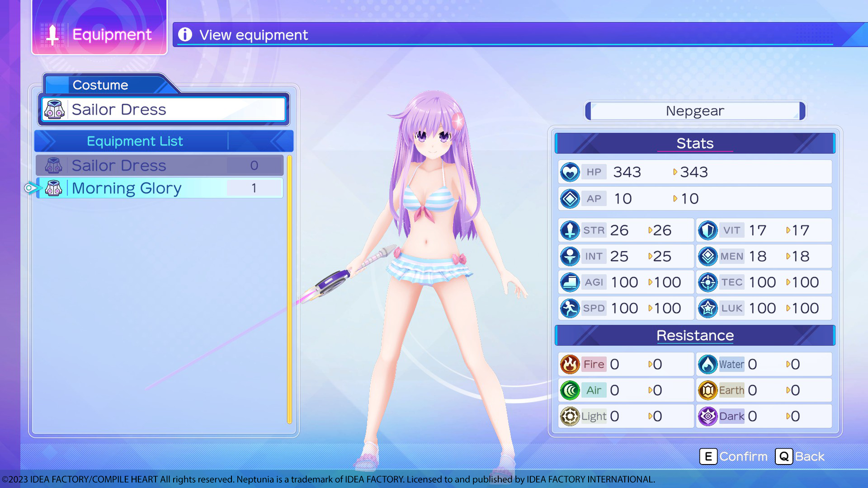Click the Fire resistance label
The width and height of the screenshot is (868, 488).
[x=594, y=364]
